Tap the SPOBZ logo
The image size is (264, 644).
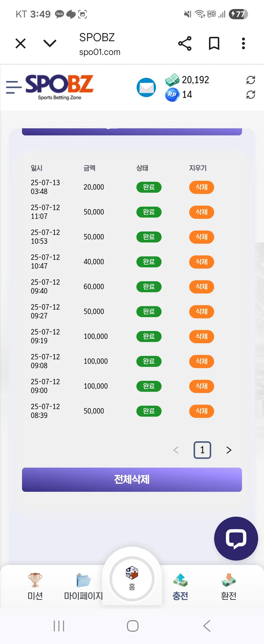tap(60, 87)
